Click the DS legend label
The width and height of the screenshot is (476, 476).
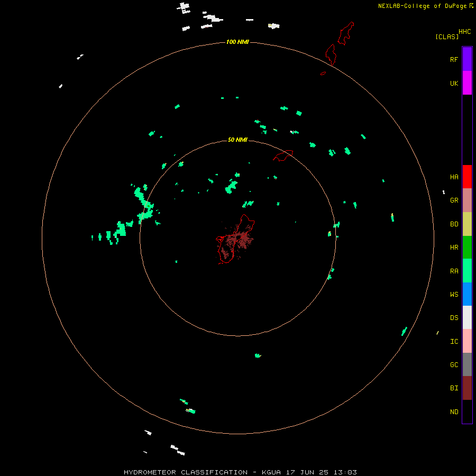point(454,318)
